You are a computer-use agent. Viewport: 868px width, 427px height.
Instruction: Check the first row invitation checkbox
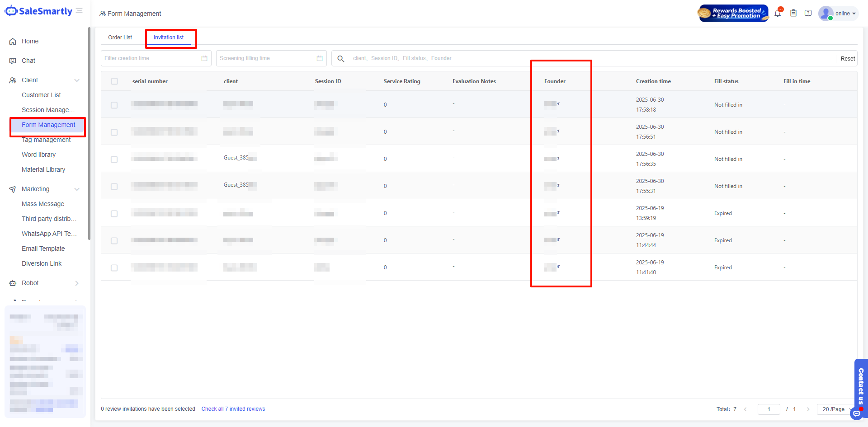click(x=114, y=105)
